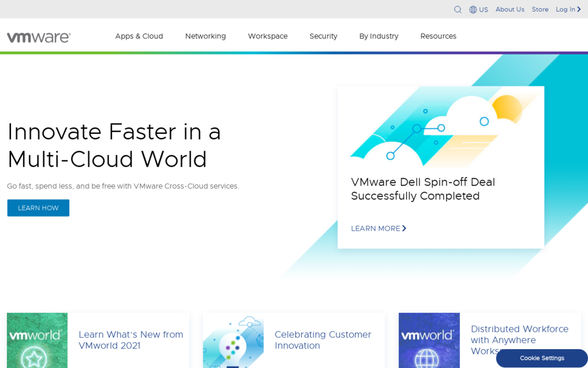Click the VMworld globe thumbnail image
588x368 pixels.
point(429,340)
